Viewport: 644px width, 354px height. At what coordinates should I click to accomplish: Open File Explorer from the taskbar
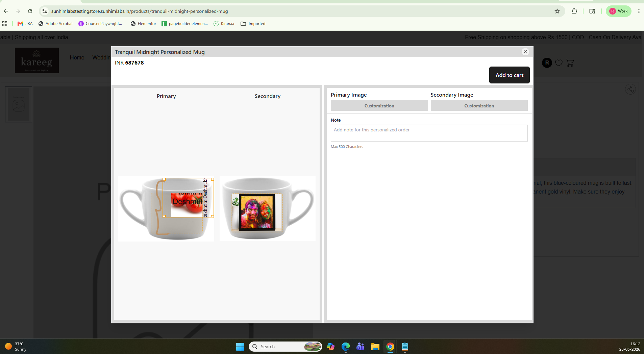point(375,347)
